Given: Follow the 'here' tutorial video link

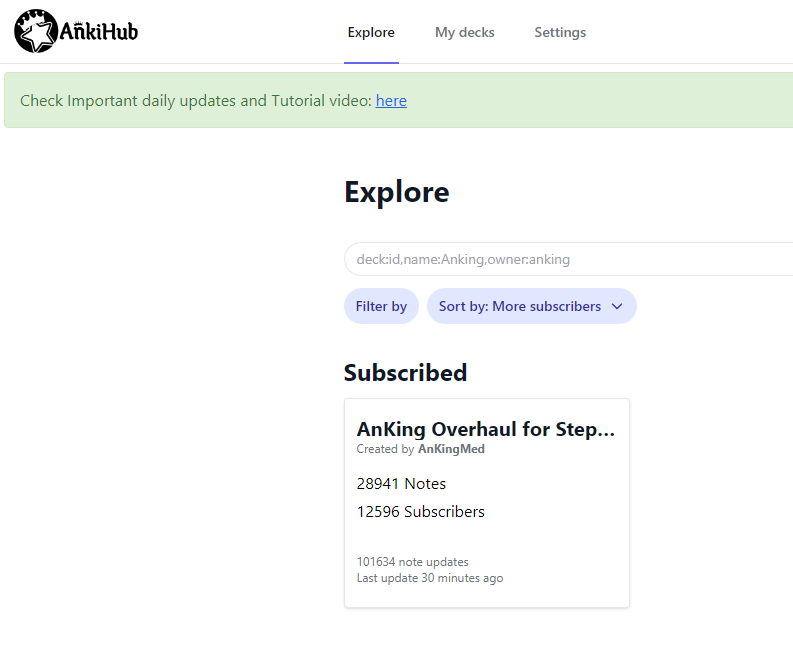Looking at the screenshot, I should pos(391,101).
